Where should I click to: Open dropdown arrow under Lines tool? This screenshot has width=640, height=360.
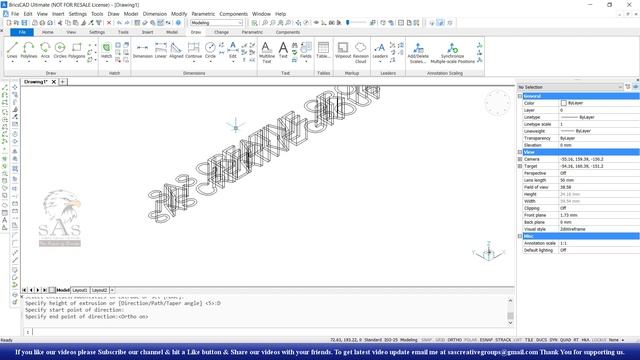tap(12, 62)
